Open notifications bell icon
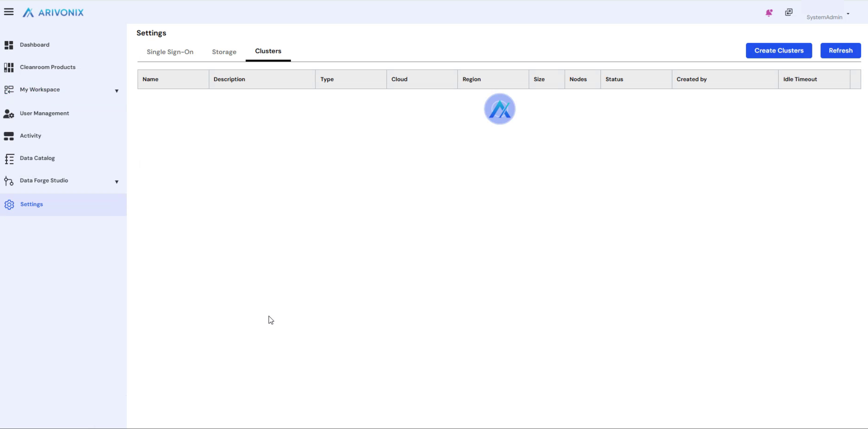Viewport: 868px width, 429px height. [769, 13]
